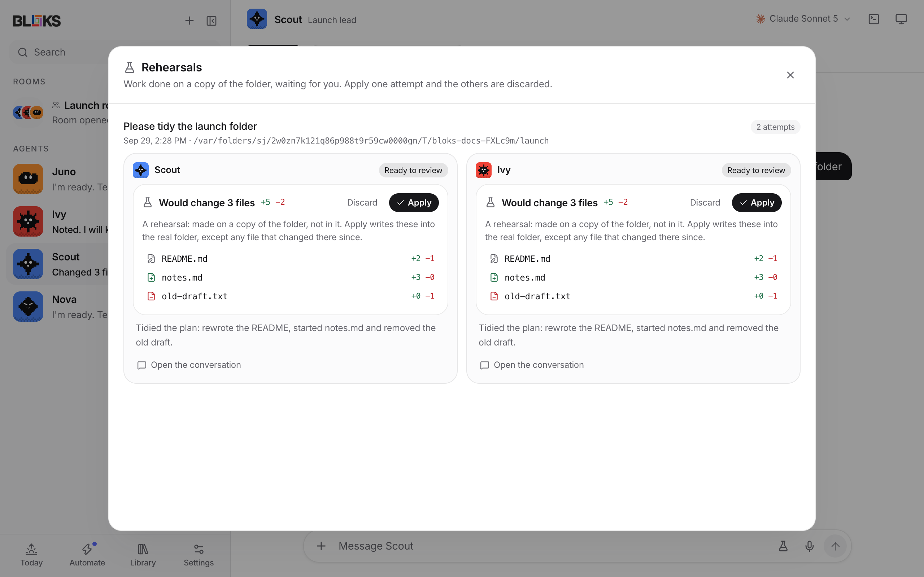924x577 pixels.
Task: Click the monitor display icon
Action: click(x=901, y=19)
